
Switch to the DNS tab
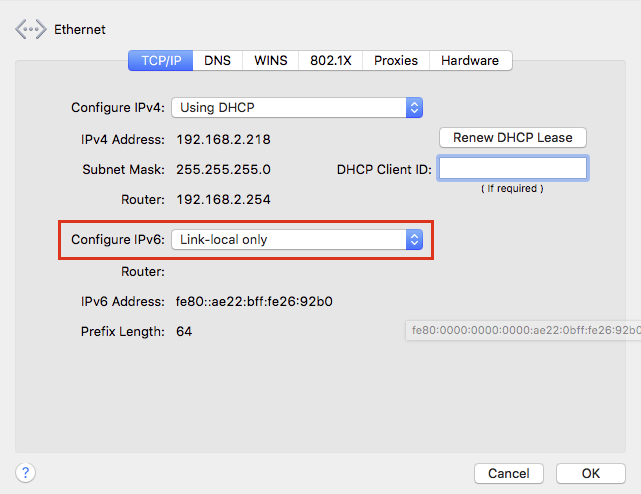coord(217,61)
